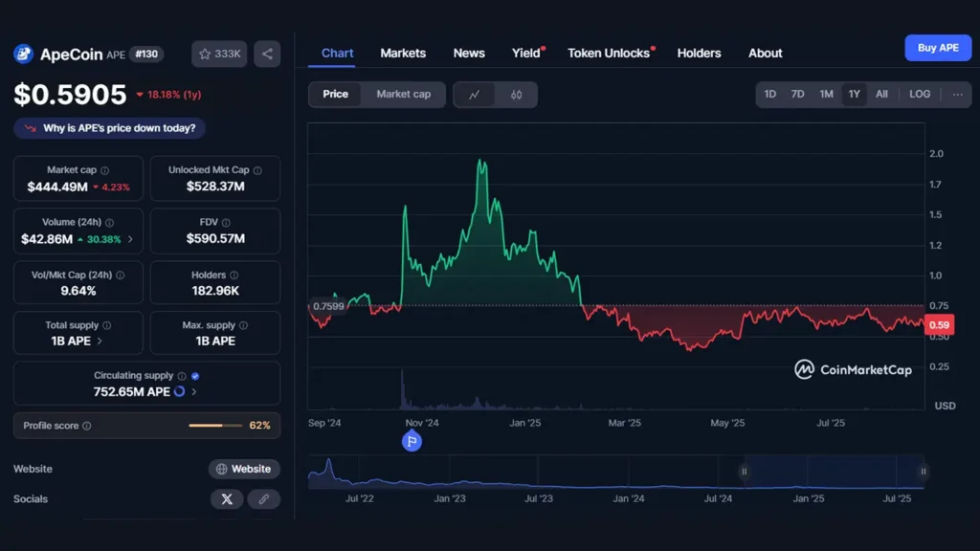Click Volume (24h) info icon
The width and height of the screenshot is (980, 551).
click(x=110, y=222)
